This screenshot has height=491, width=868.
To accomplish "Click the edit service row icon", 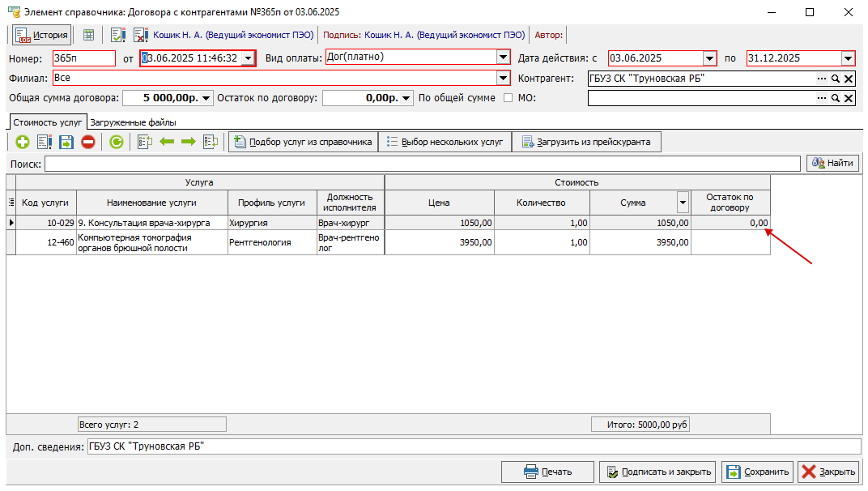I will point(45,142).
